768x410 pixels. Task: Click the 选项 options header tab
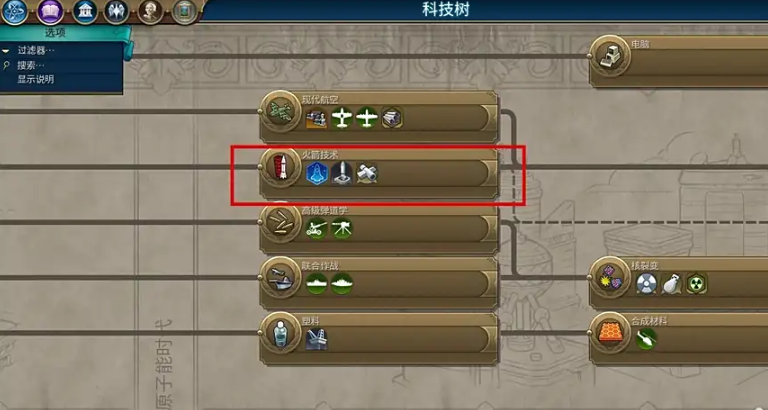point(55,33)
